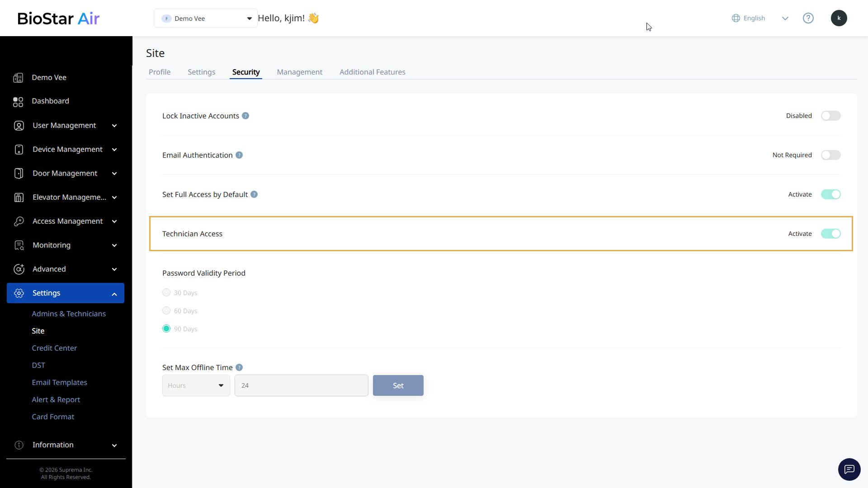
Task: Open the help question mark icon in header
Action: click(808, 18)
